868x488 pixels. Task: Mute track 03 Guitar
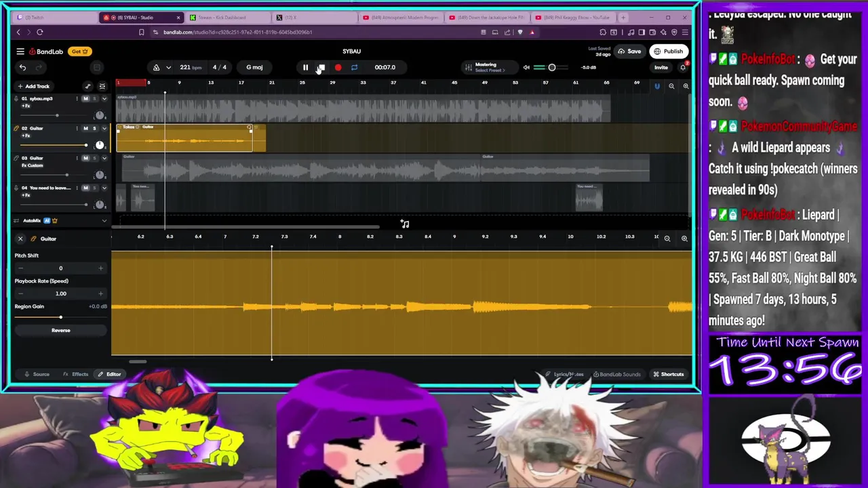85,158
